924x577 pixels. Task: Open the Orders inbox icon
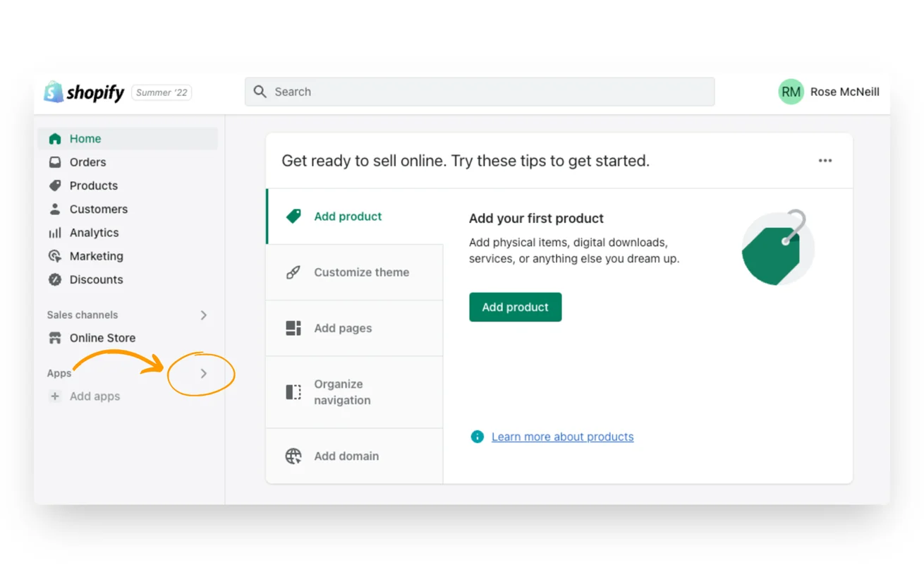55,162
